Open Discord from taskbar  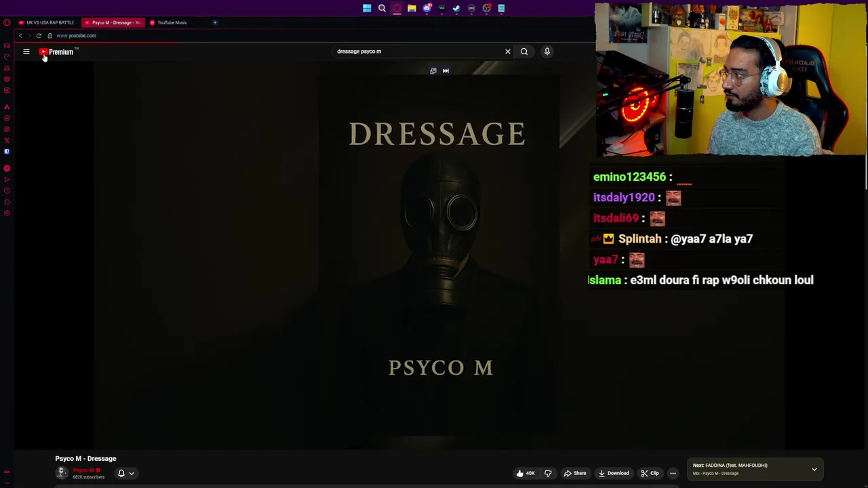pyautogui.click(x=427, y=8)
